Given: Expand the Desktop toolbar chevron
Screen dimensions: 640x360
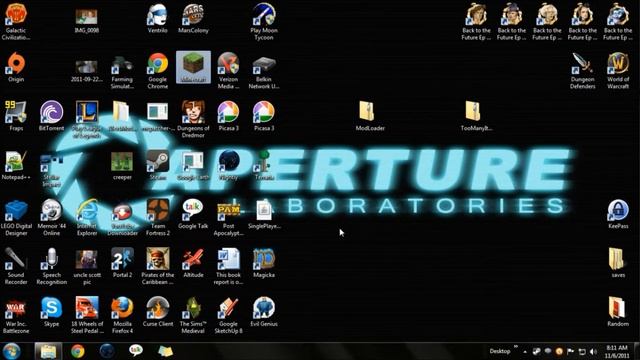Looking at the screenshot, I should coord(516,347).
